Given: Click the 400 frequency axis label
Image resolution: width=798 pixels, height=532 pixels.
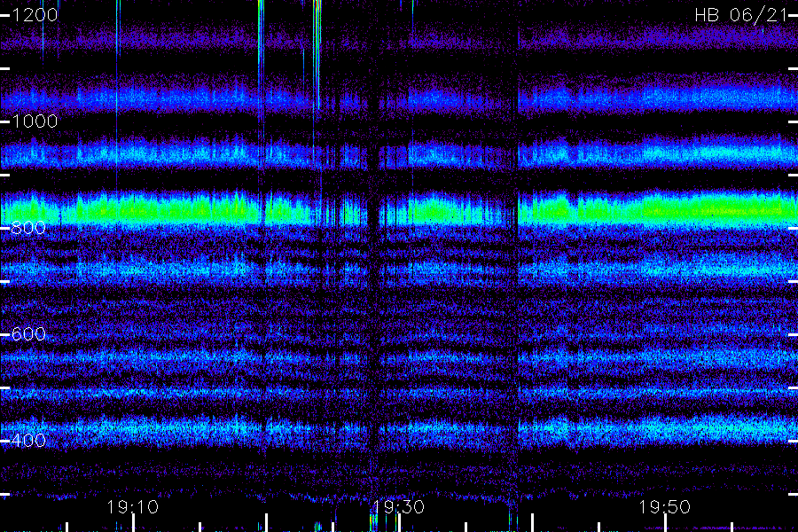Looking at the screenshot, I should tap(28, 441).
